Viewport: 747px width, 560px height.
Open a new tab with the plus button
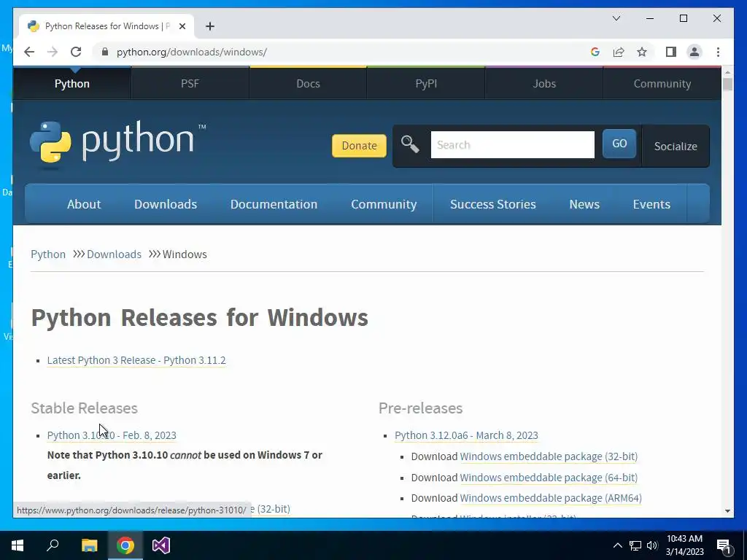pos(210,26)
